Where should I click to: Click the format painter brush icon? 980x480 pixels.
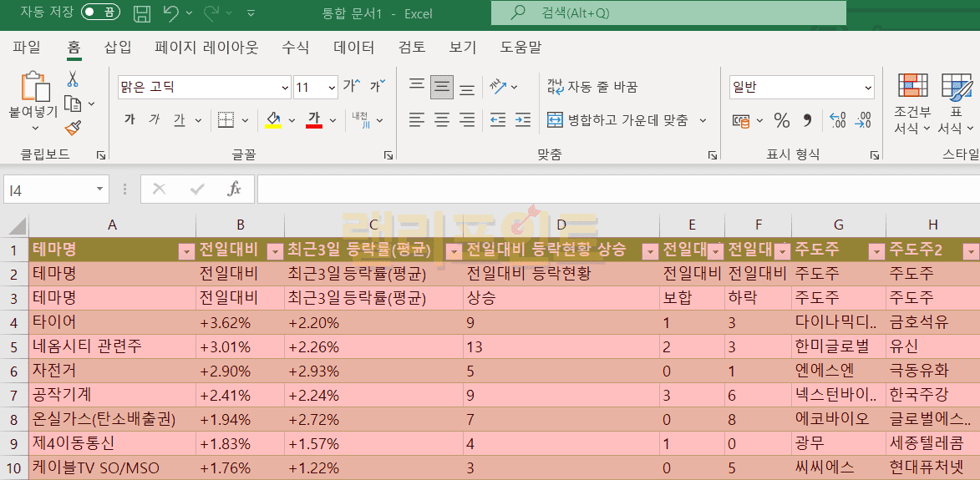[x=73, y=128]
